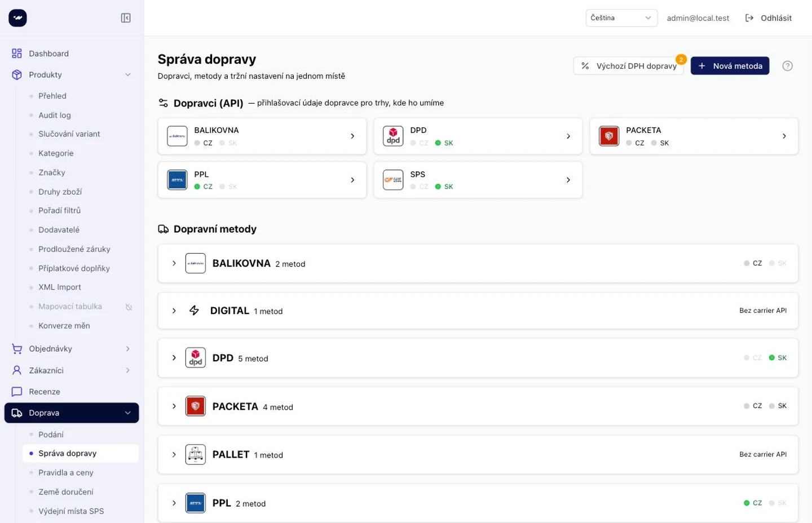Click the lightning icon in DIGITAL row
This screenshot has width=812, height=523.
[x=194, y=311]
